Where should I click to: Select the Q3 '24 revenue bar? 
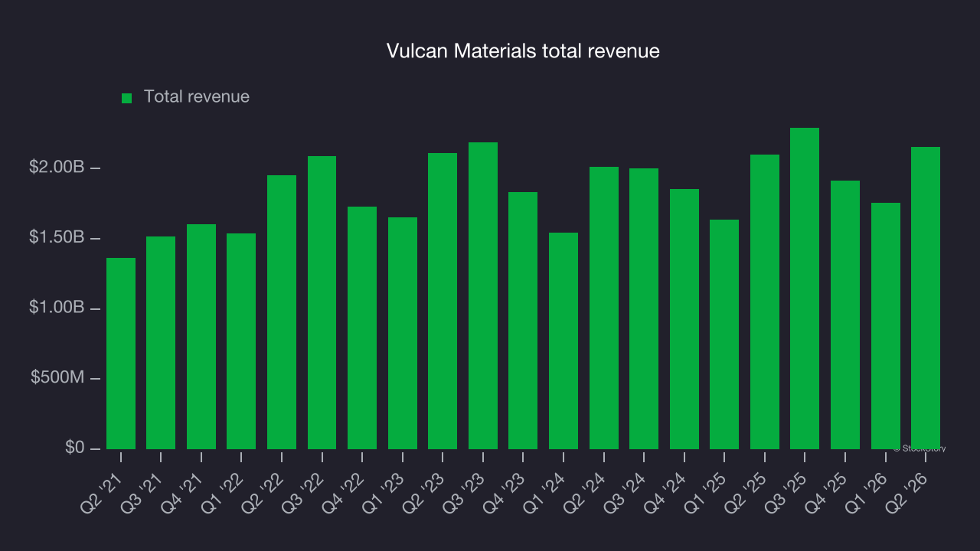[644, 308]
